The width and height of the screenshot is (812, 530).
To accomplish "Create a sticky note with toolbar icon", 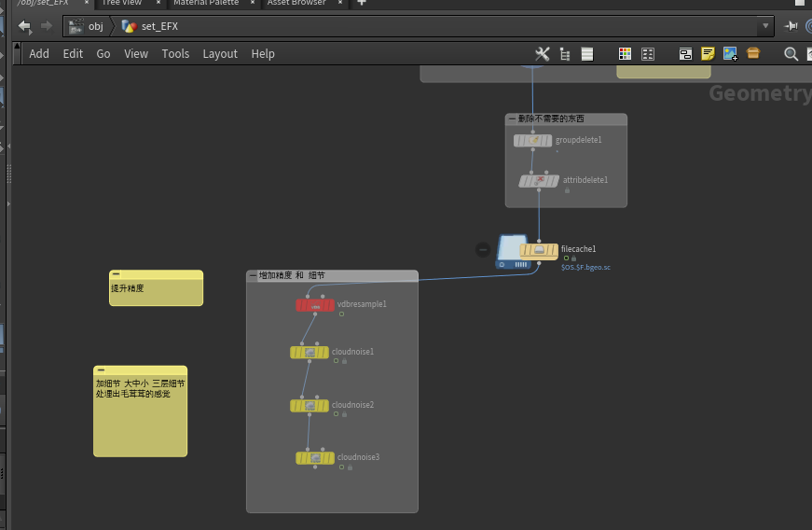I will coord(708,54).
